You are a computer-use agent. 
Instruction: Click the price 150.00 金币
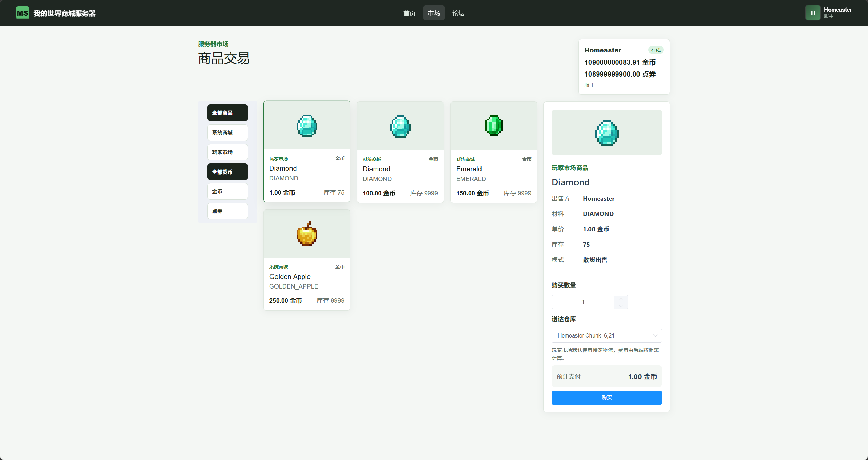pos(472,193)
